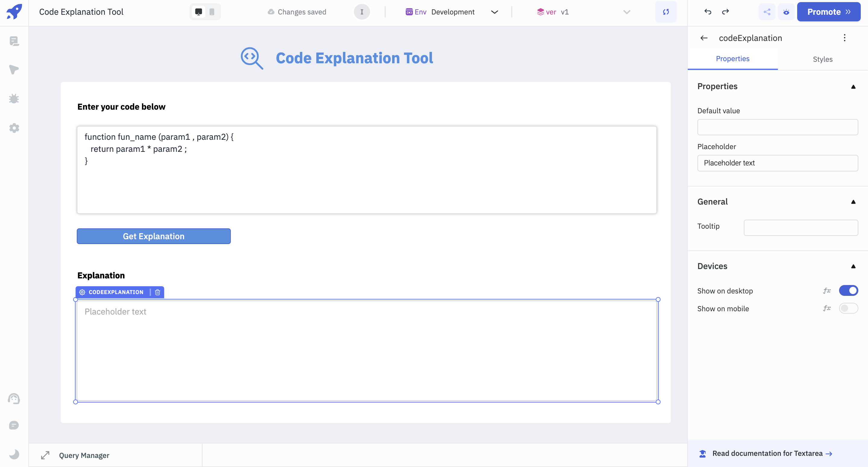Open the Pages panel in the left sidebar
Screen dimensions: 868x467
14,41
